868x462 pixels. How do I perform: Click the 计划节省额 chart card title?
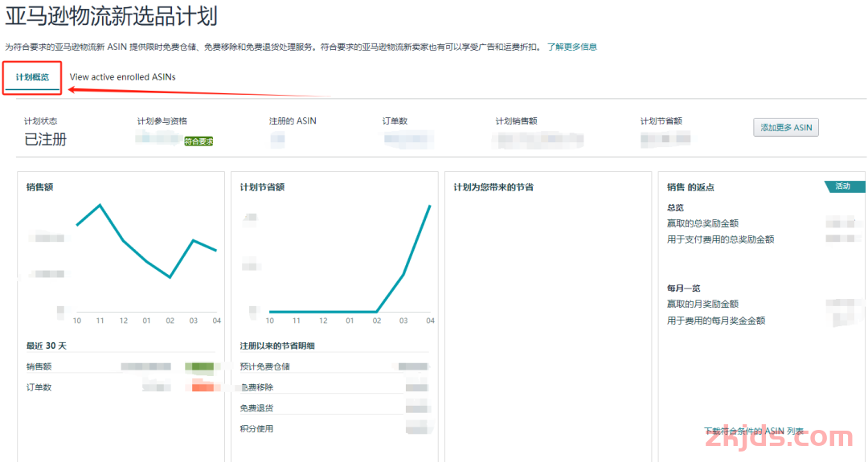[262, 187]
